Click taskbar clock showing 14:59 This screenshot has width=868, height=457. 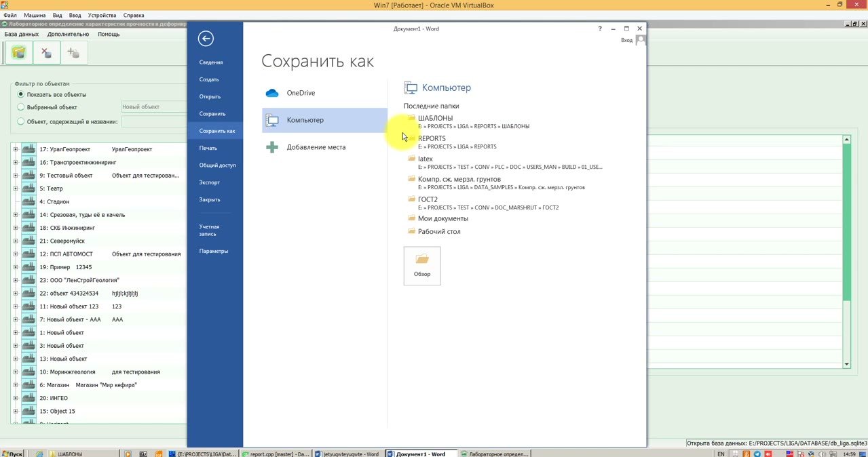tap(848, 454)
